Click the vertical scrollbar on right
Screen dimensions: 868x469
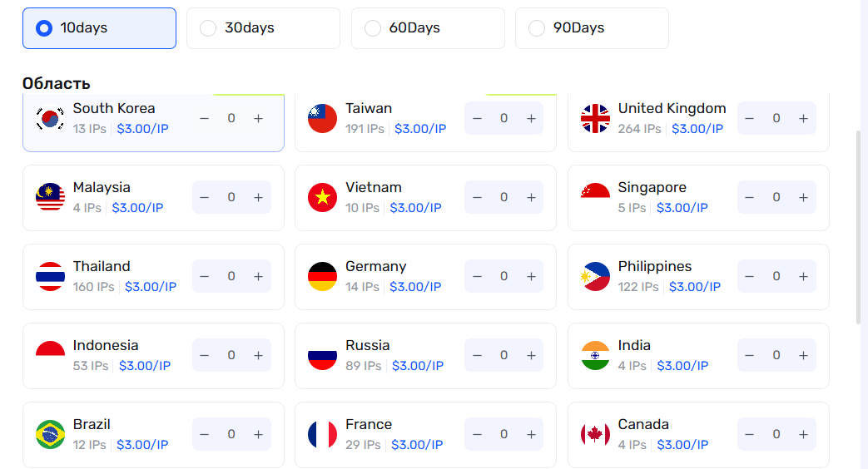(859, 225)
